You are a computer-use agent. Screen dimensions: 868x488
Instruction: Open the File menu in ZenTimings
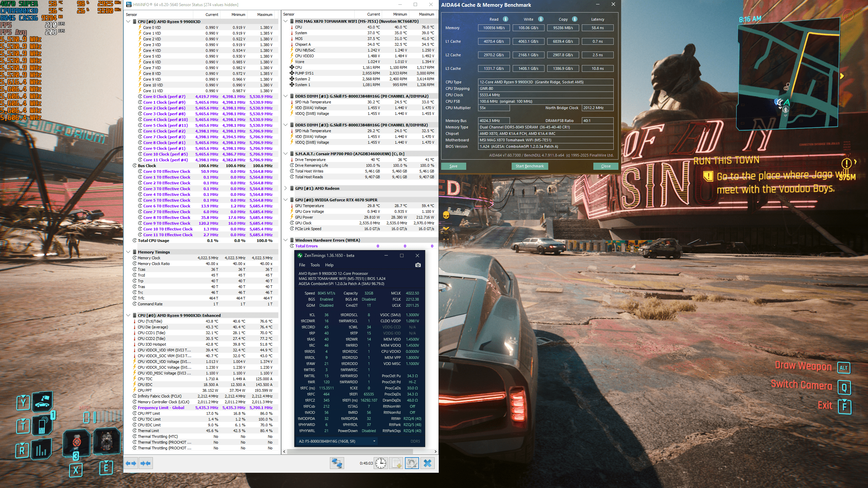tap(302, 265)
